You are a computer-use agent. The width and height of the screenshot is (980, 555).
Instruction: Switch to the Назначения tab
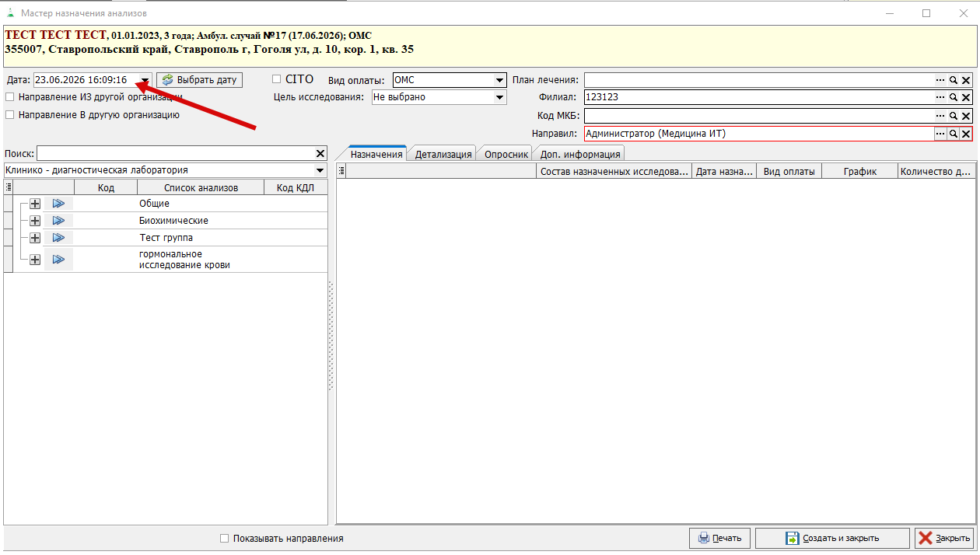tap(376, 154)
